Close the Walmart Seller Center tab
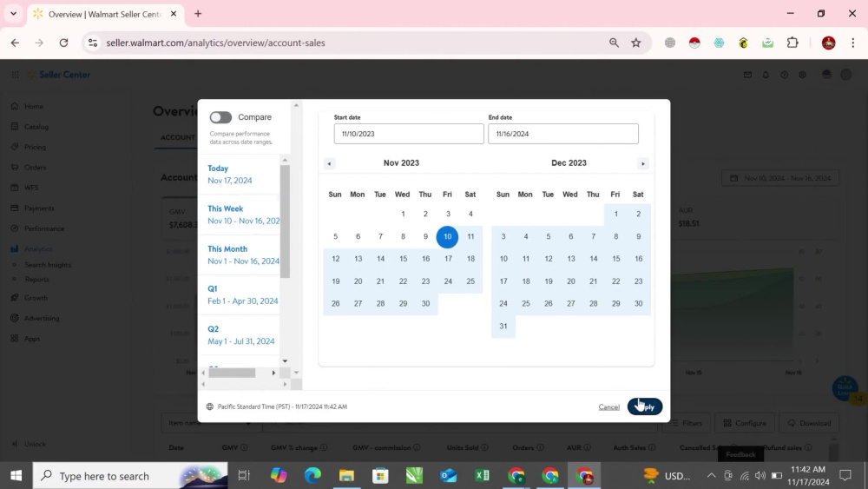Viewport: 868px width, 489px height. tap(174, 14)
